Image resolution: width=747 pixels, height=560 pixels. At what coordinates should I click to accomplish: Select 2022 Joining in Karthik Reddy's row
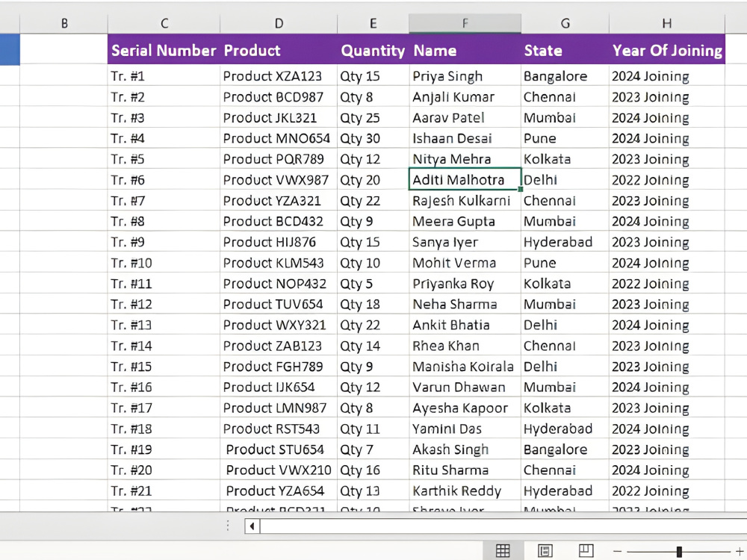click(x=667, y=491)
